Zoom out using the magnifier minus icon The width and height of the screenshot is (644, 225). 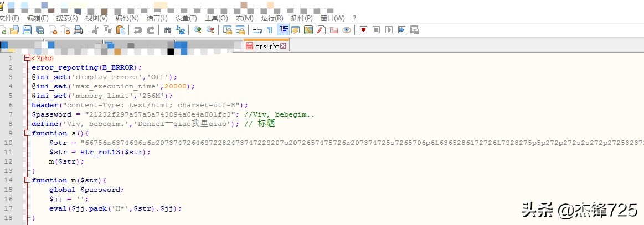click(x=210, y=29)
